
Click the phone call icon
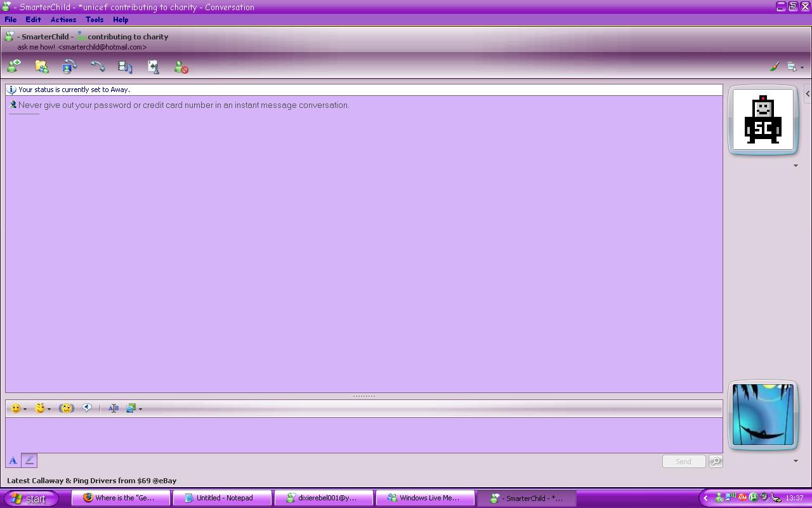pyautogui.click(x=97, y=67)
